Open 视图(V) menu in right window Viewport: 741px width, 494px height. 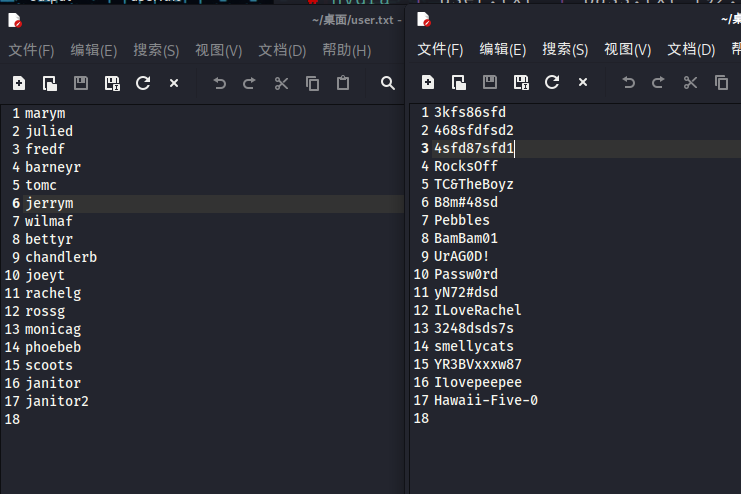(627, 50)
